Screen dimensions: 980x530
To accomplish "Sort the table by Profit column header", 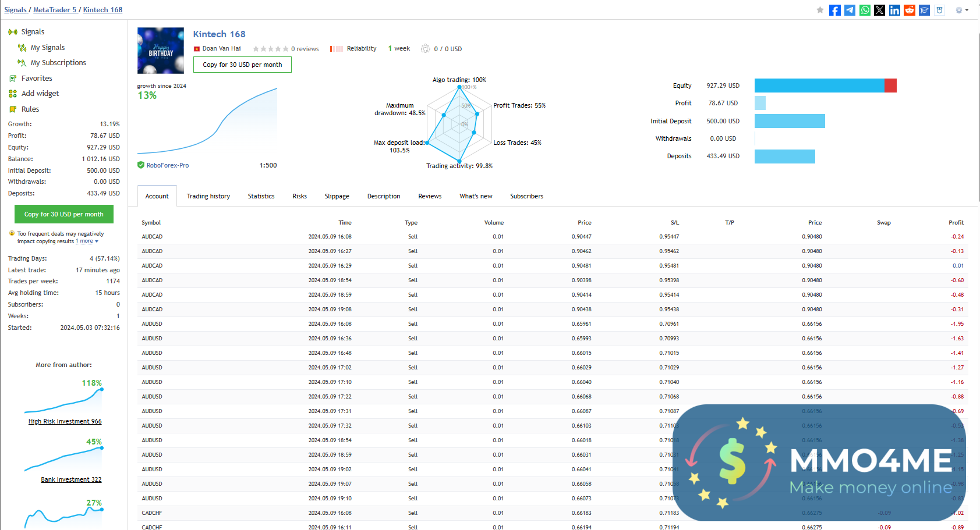I will pyautogui.click(x=956, y=223).
